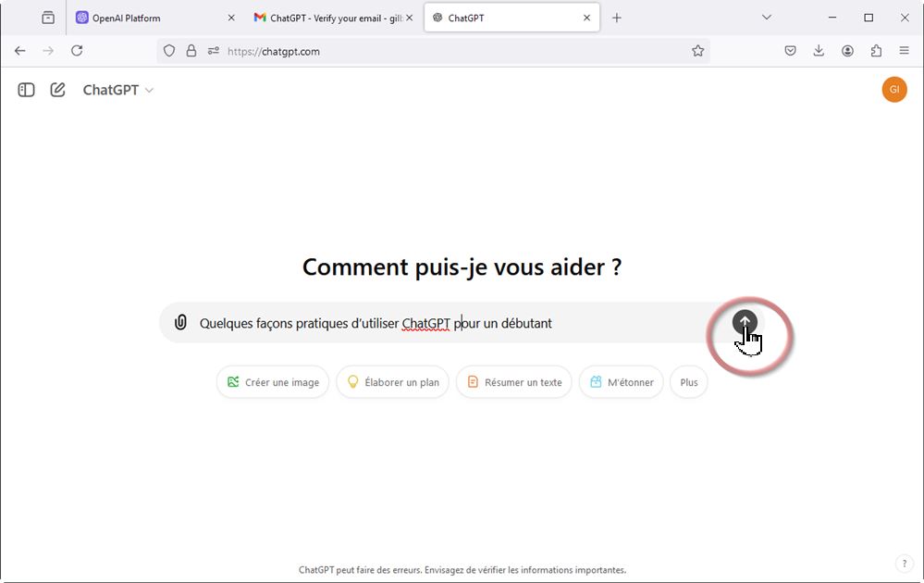Save page to Pocket
Viewport: 924px width, 583px height.
click(x=790, y=51)
